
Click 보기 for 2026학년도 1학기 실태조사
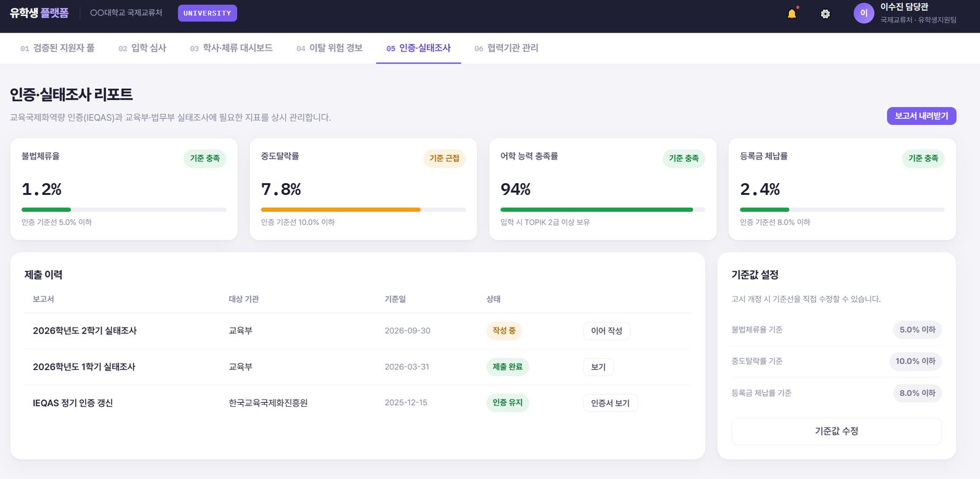pos(598,367)
